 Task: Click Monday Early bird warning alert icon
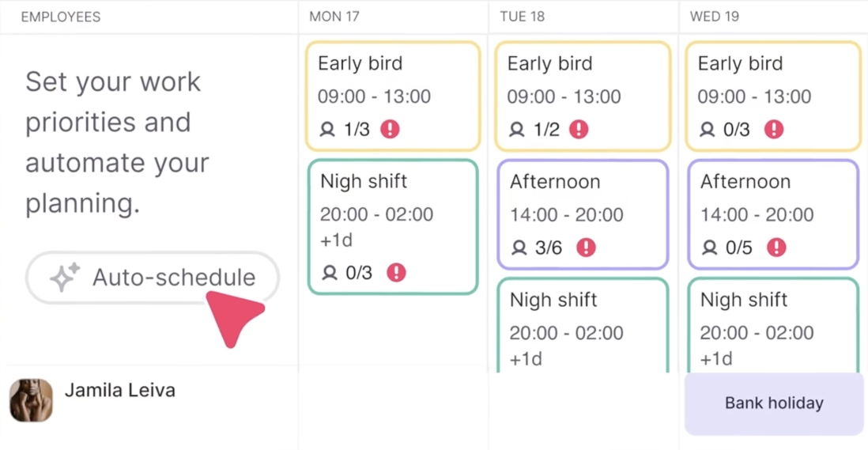click(x=390, y=130)
